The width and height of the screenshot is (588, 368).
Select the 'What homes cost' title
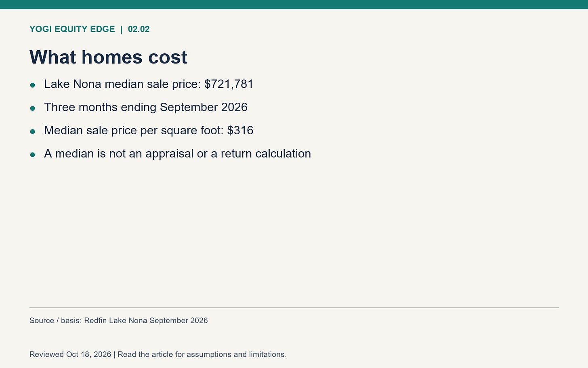108,57
